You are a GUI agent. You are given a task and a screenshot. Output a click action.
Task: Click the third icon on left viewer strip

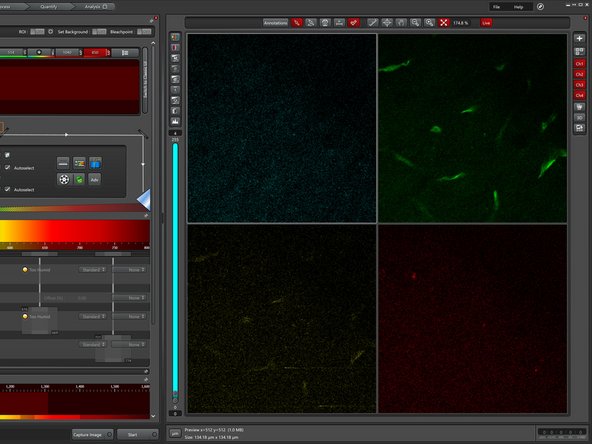(175, 58)
